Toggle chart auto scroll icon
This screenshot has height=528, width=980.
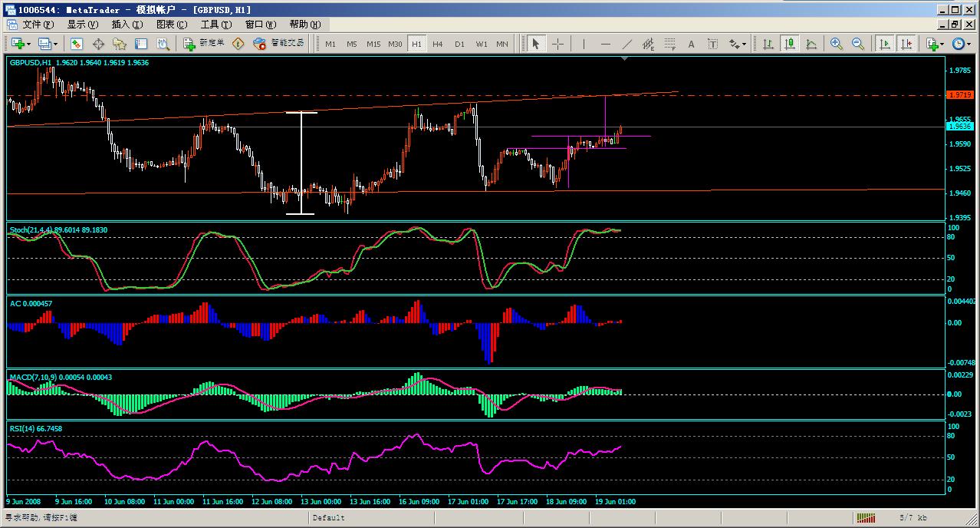click(x=885, y=44)
